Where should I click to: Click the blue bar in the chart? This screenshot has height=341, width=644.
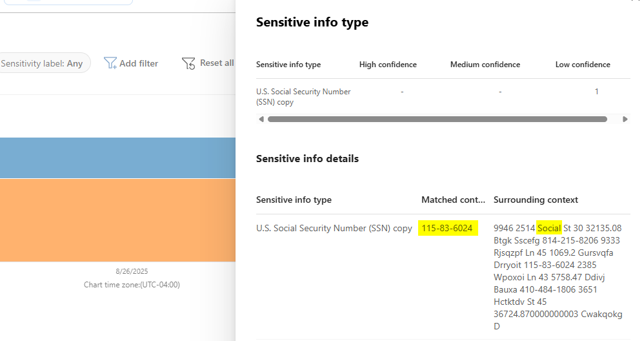coord(117,157)
